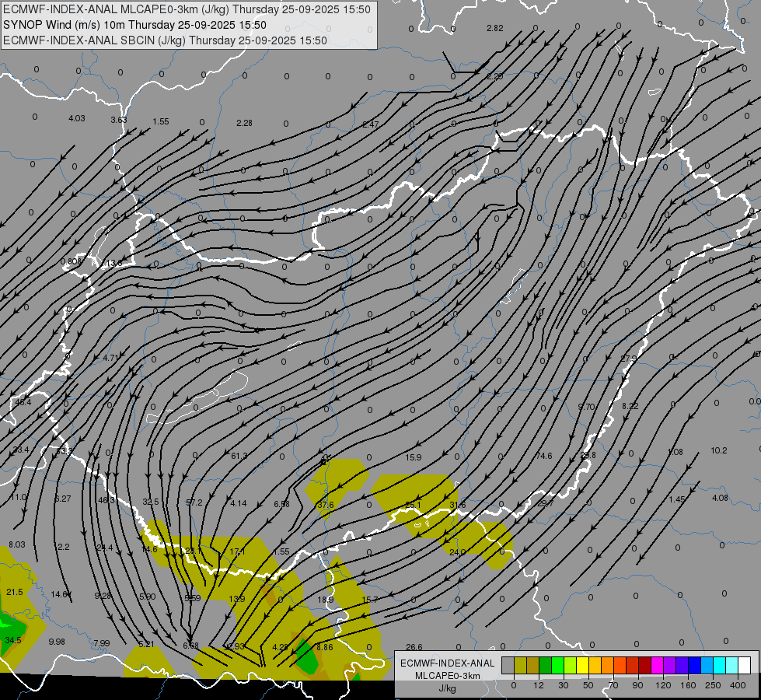Click the map value 24.4
The width and height of the screenshot is (761, 700).
click(104, 548)
